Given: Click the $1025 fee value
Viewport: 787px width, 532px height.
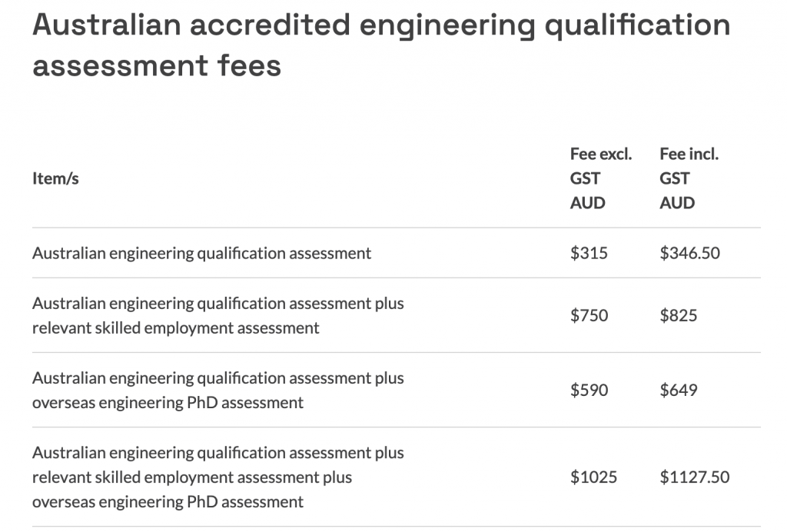Looking at the screenshot, I should [593, 477].
